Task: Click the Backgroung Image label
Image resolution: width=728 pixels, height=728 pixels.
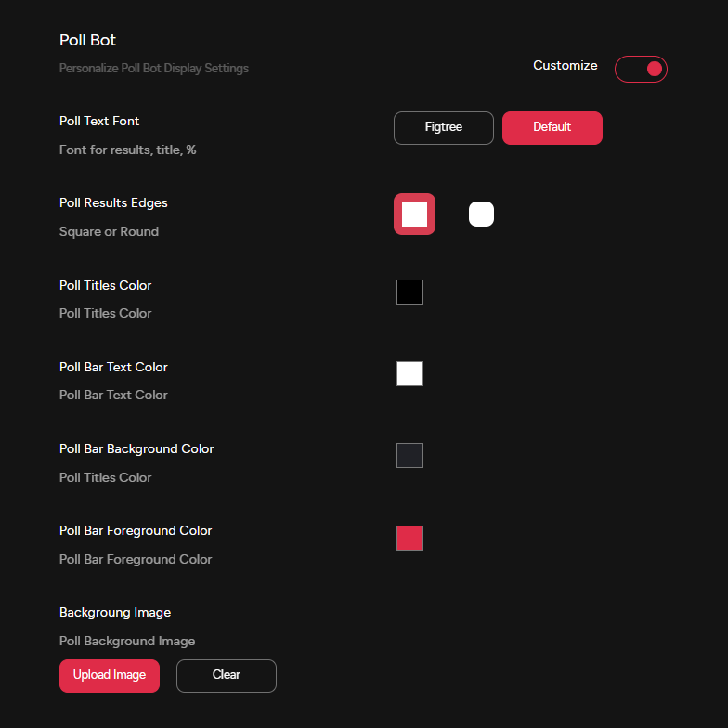Action: 115,613
